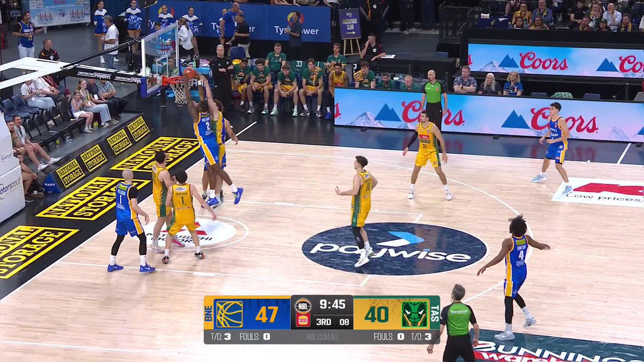Image resolution: width=644 pixels, height=362 pixels.
Task: Click the Backstage Club sign on easel
Action: [x=350, y=23]
